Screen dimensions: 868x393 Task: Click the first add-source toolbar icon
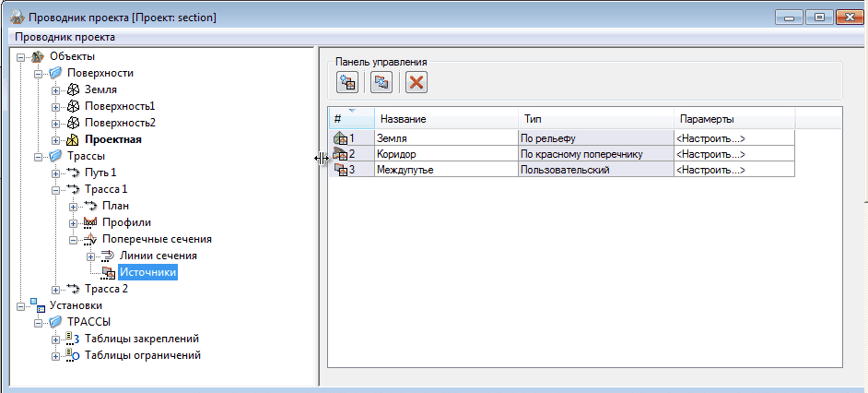tap(347, 83)
